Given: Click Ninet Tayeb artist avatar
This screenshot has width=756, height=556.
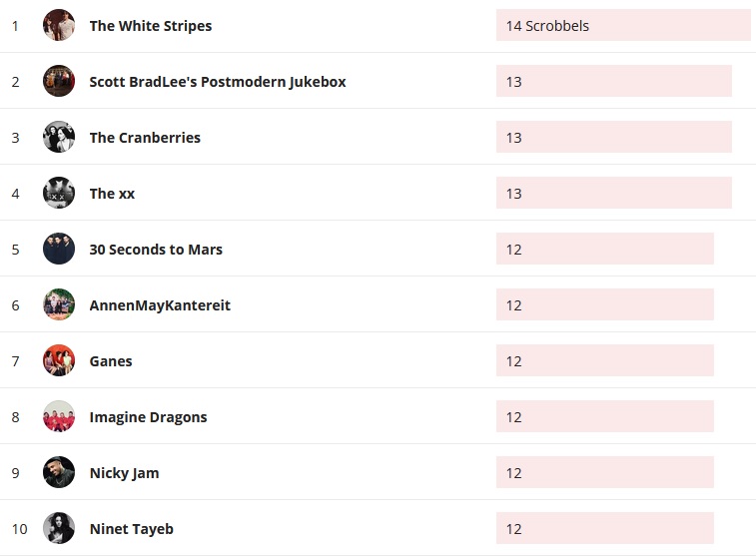Looking at the screenshot, I should click(59, 529).
